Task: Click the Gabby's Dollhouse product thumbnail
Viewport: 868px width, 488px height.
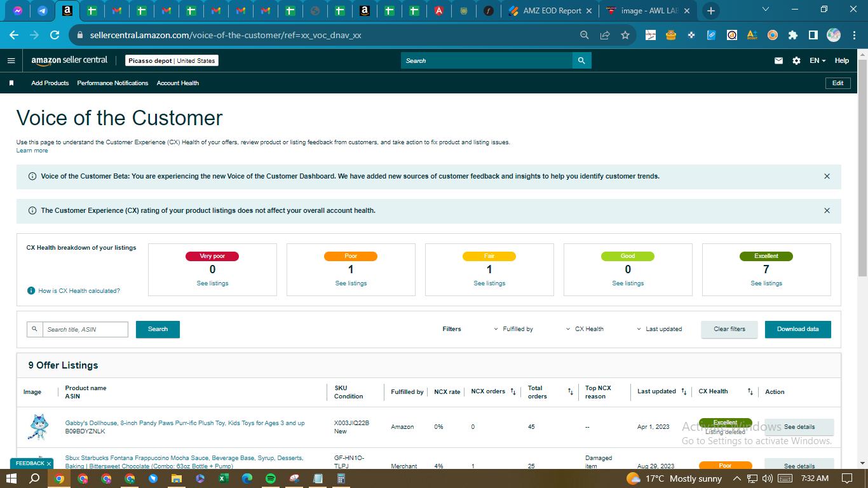Action: pos(37,427)
